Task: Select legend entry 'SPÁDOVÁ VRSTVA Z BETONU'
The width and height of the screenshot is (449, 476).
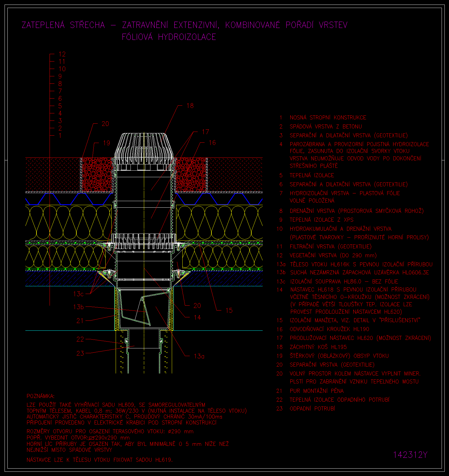Action: [x=326, y=126]
